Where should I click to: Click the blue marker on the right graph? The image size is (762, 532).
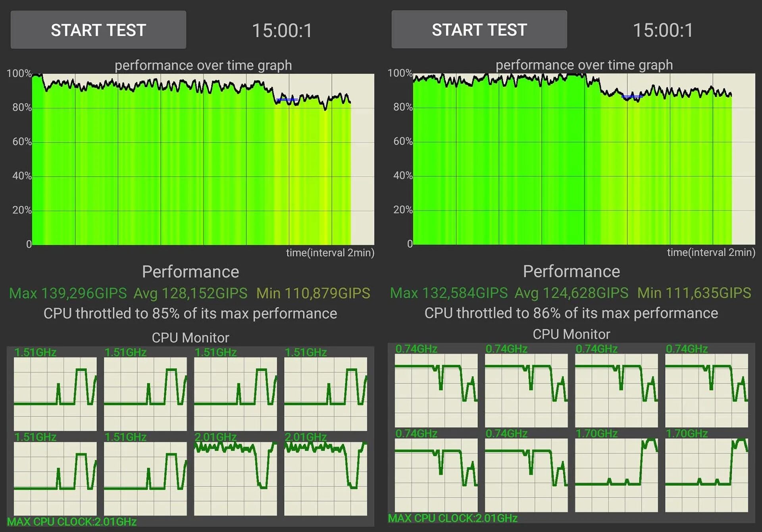[x=632, y=96]
